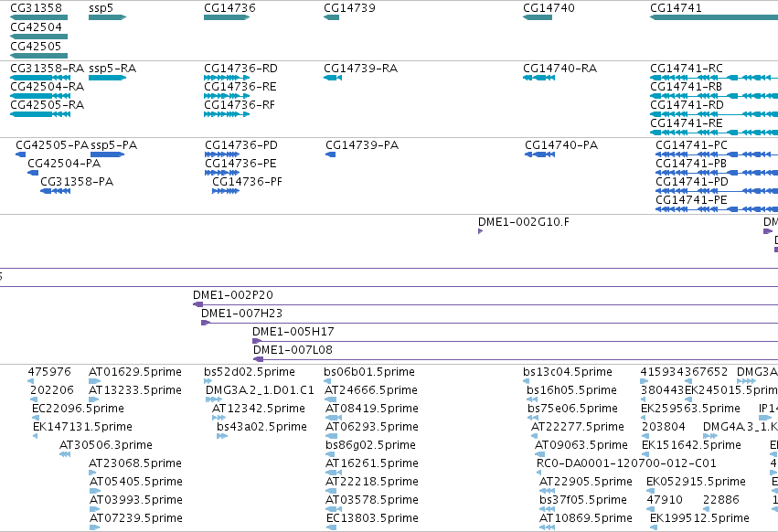The width and height of the screenshot is (778, 532).
Task: Select the AT30506.3prime EST label
Action: [106, 446]
